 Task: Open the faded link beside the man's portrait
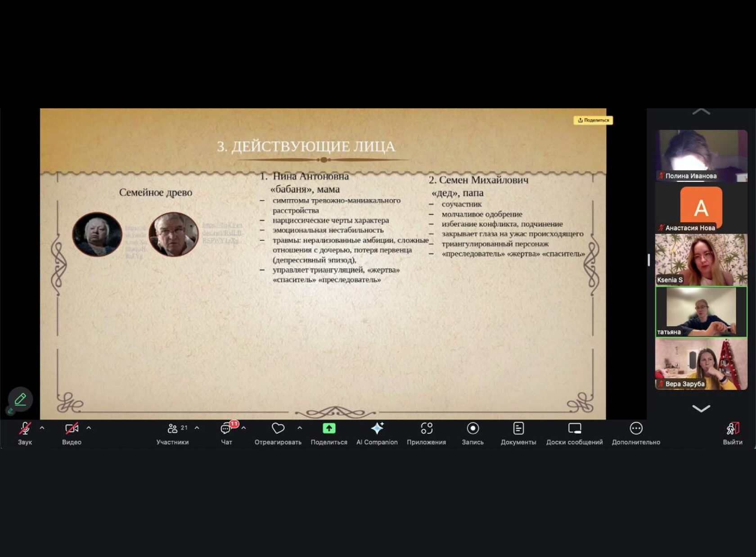222,232
